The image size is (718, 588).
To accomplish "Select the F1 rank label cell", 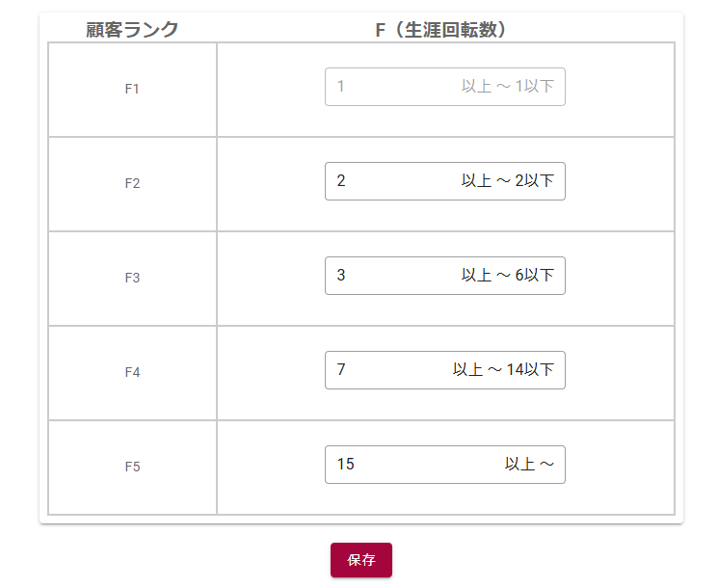I will point(132,89).
